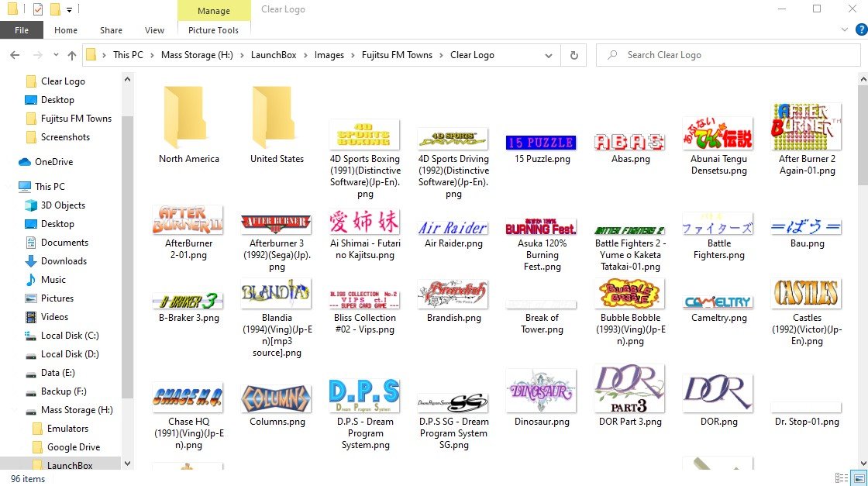Switch to the Home ribbon tab

(x=65, y=30)
